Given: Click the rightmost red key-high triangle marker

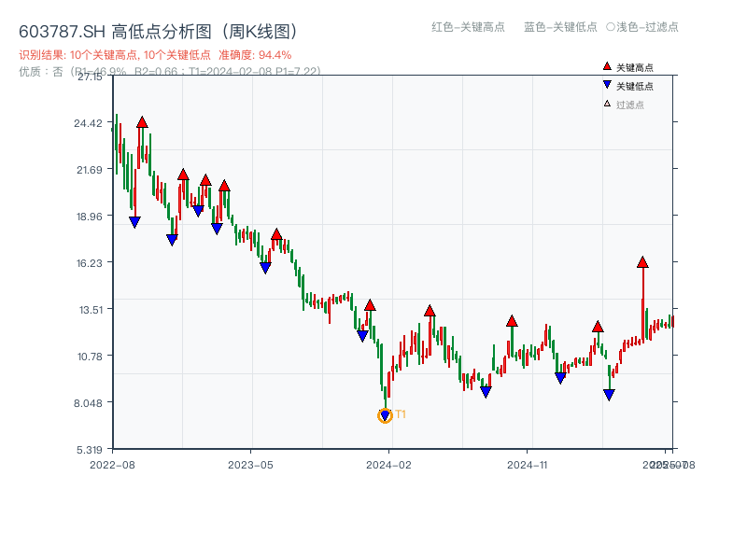Looking at the screenshot, I should click(x=642, y=262).
